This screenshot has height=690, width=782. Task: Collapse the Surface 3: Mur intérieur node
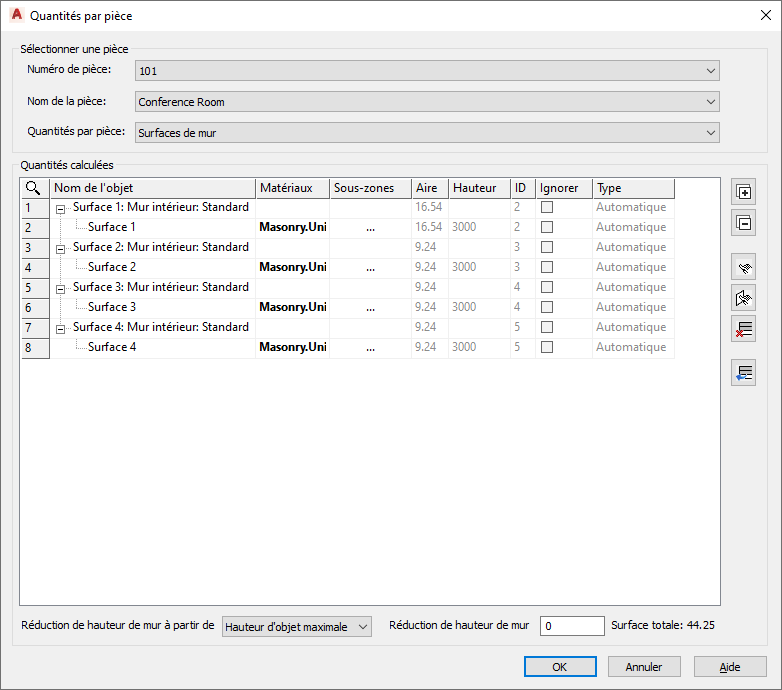60,289
